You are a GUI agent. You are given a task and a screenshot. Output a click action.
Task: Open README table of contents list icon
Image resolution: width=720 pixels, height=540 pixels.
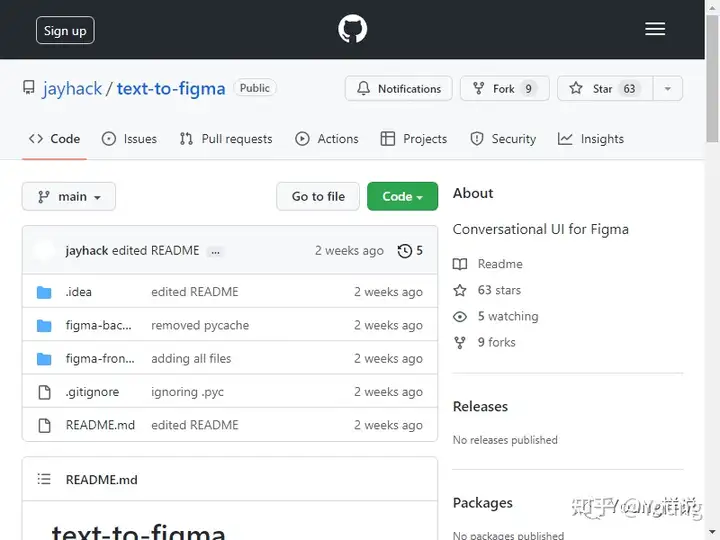[x=44, y=479]
